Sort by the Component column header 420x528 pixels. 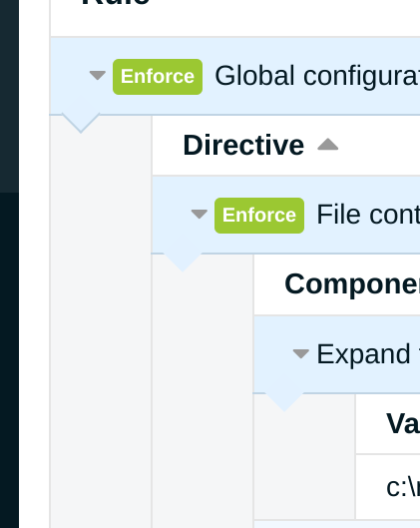tap(352, 284)
